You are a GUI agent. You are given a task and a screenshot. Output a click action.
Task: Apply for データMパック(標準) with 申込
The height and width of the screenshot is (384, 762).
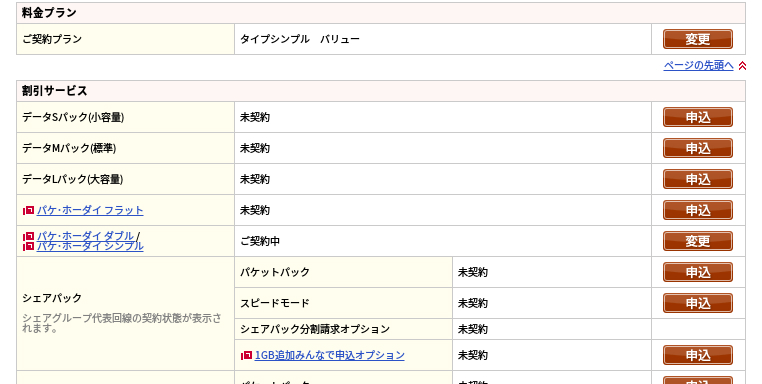coord(698,148)
